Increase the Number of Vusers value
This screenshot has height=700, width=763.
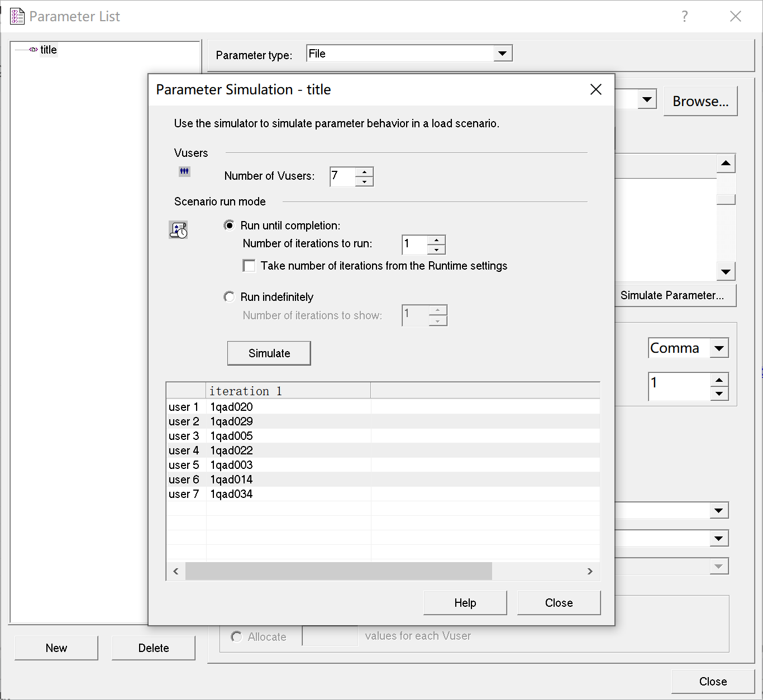(364, 172)
